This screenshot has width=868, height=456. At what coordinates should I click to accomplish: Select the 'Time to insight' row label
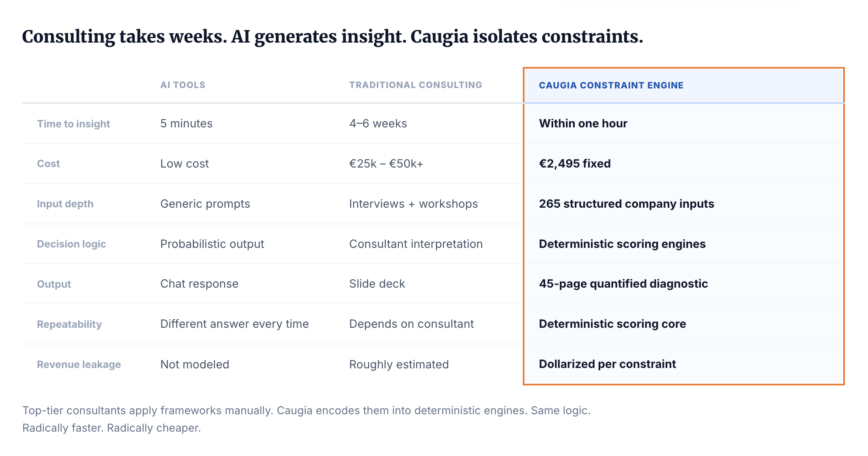(73, 124)
